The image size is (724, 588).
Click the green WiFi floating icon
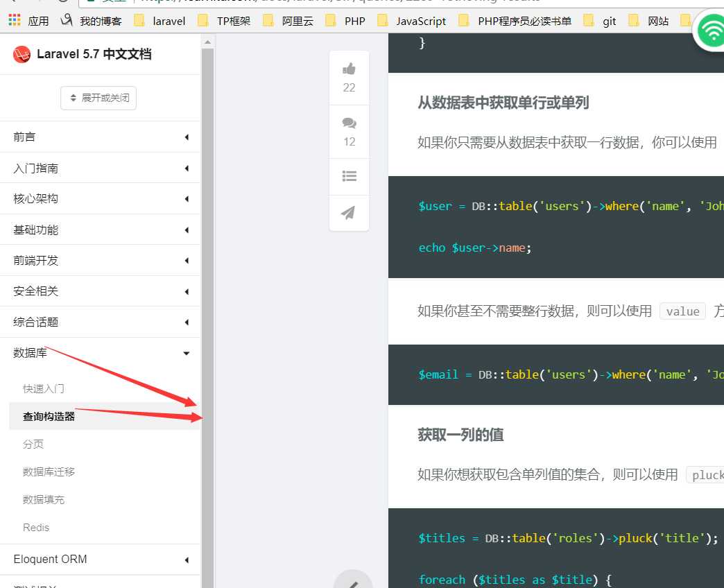pos(711,31)
